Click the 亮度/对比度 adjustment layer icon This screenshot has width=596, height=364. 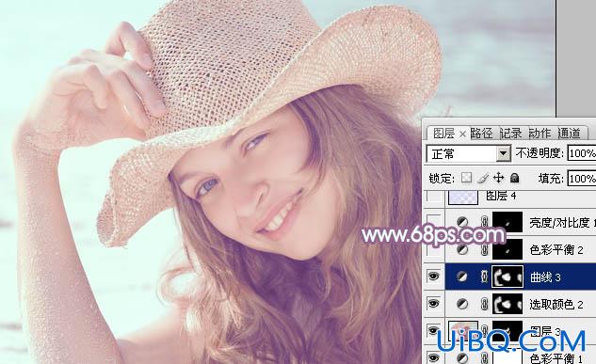pyautogui.click(x=462, y=222)
